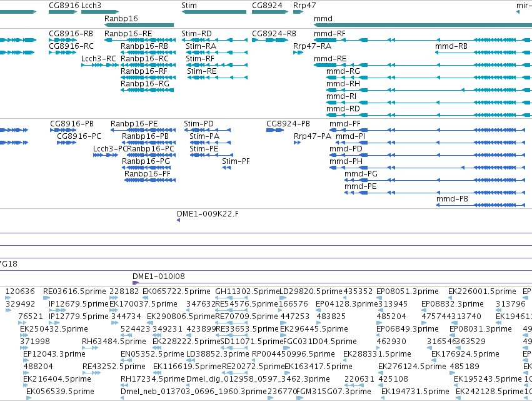This screenshot has width=532, height=401.
Task: Click the Stim-RD transcript label
Action: [196, 34]
